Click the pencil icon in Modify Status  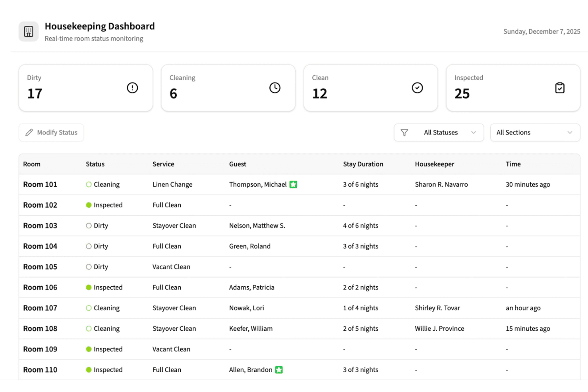pos(29,133)
